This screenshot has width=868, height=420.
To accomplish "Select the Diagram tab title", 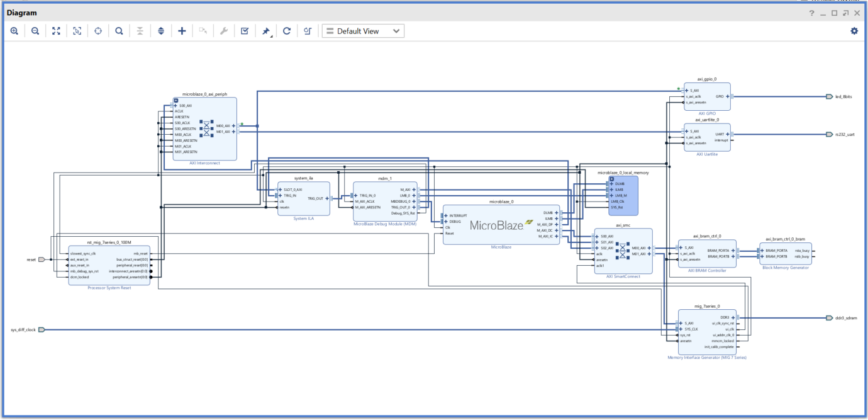I will (x=21, y=13).
